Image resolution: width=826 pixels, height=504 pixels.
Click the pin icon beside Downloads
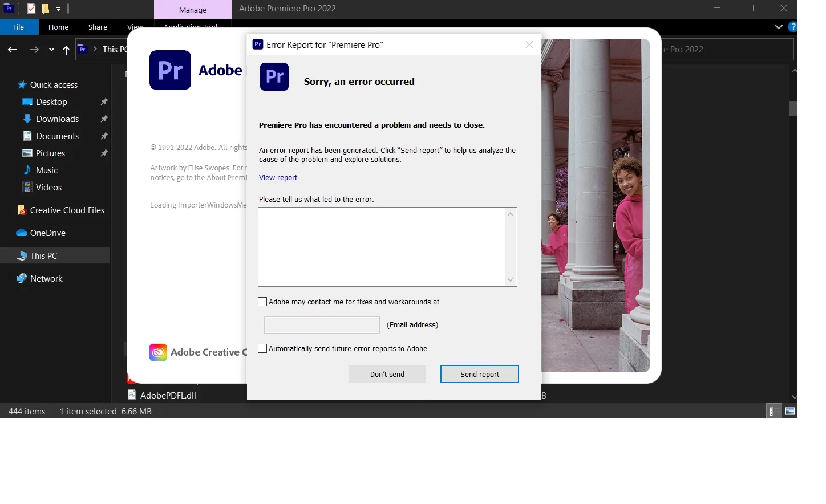(104, 119)
